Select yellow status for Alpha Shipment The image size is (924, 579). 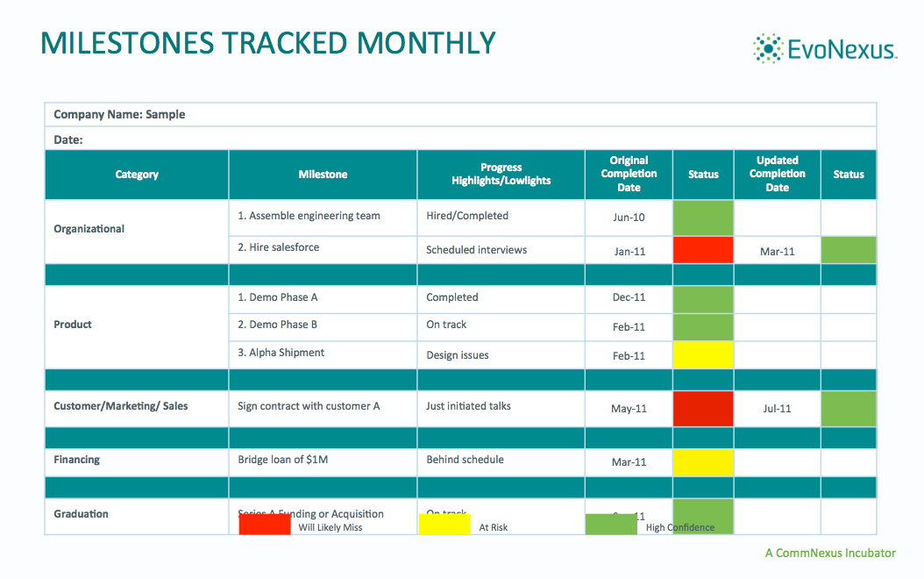pyautogui.click(x=703, y=355)
